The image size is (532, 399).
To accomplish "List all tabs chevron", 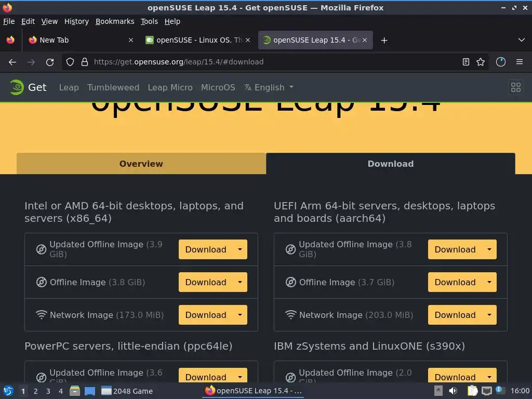I will pos(522,40).
